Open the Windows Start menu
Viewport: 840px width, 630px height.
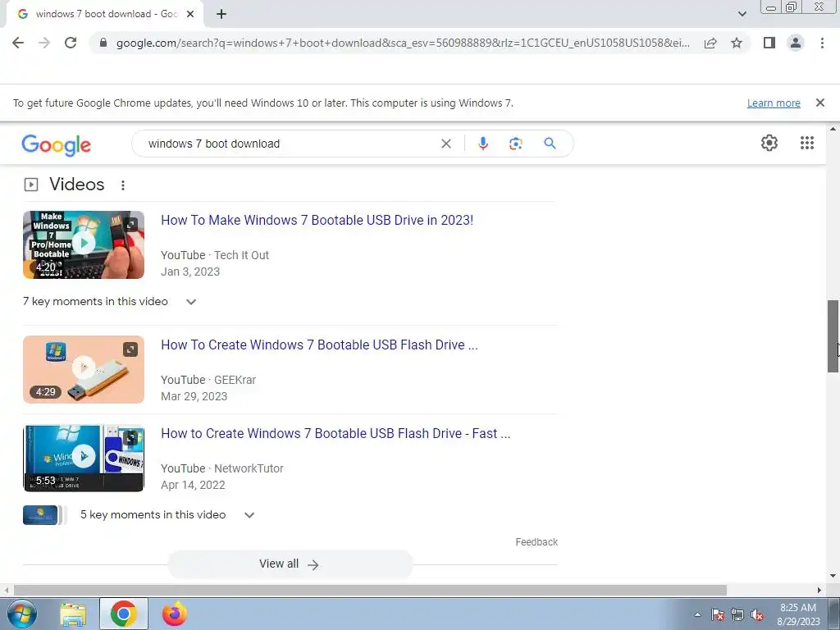click(22, 614)
